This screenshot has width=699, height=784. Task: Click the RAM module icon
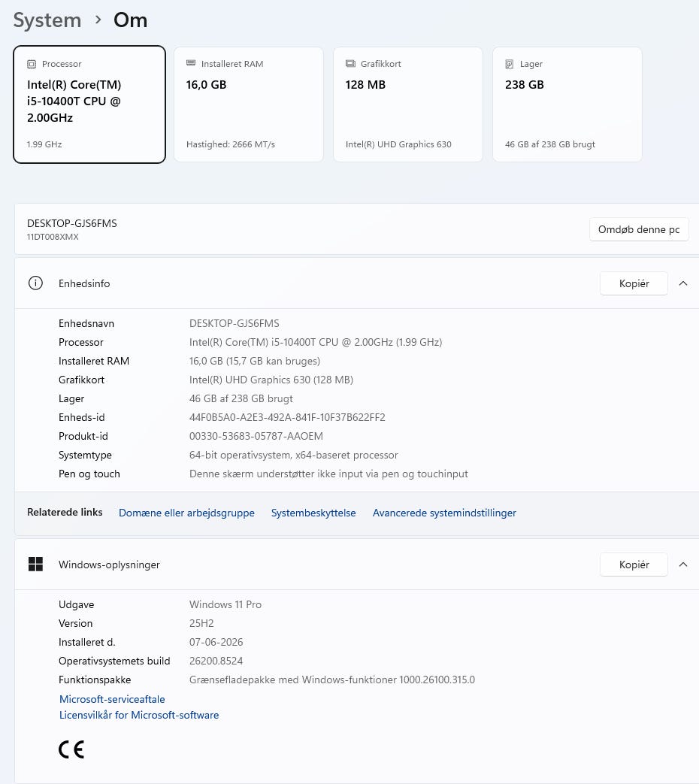[191, 63]
